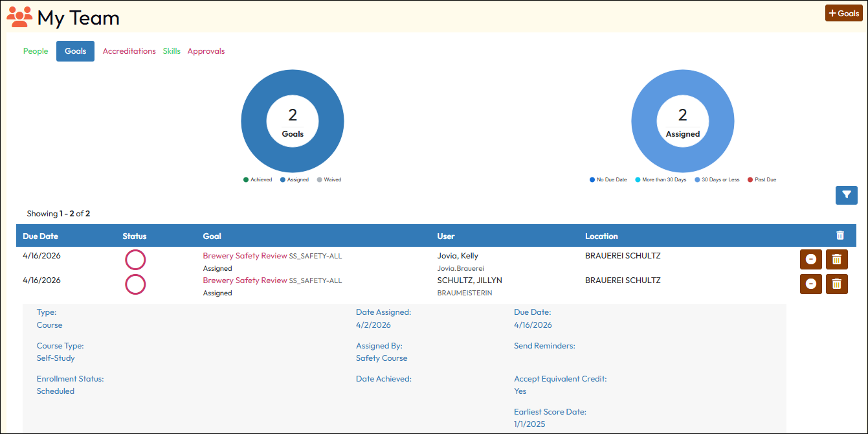Toggle Achieved legend item in Goals chart
This screenshot has width=868, height=434.
258,179
